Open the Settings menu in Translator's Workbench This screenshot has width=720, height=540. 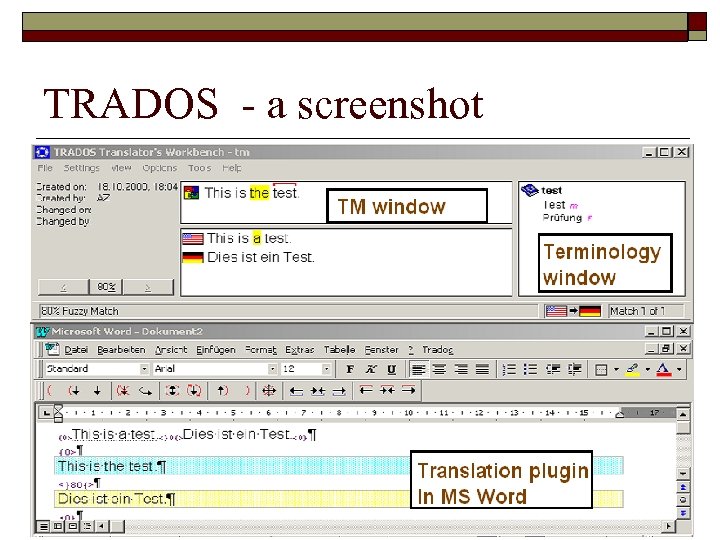81,168
